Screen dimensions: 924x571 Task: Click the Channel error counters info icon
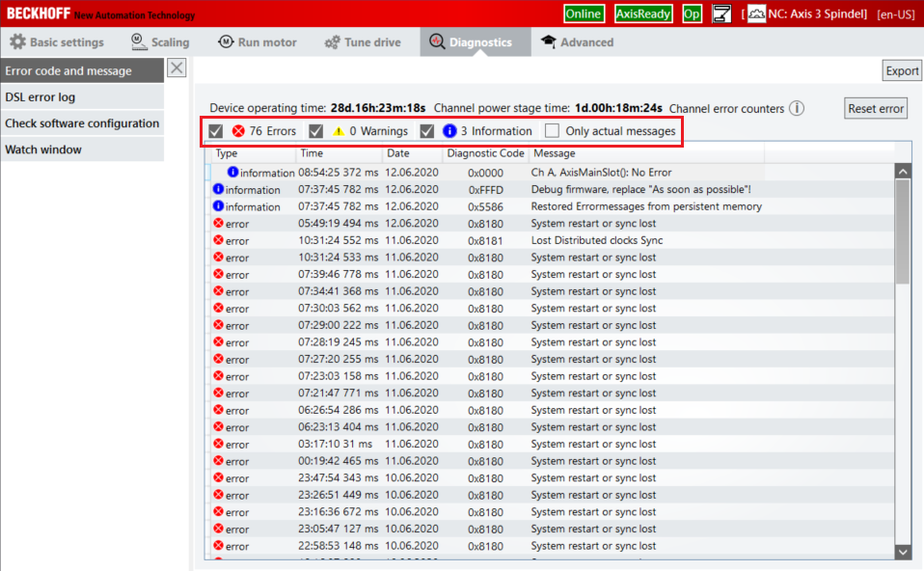click(x=797, y=109)
